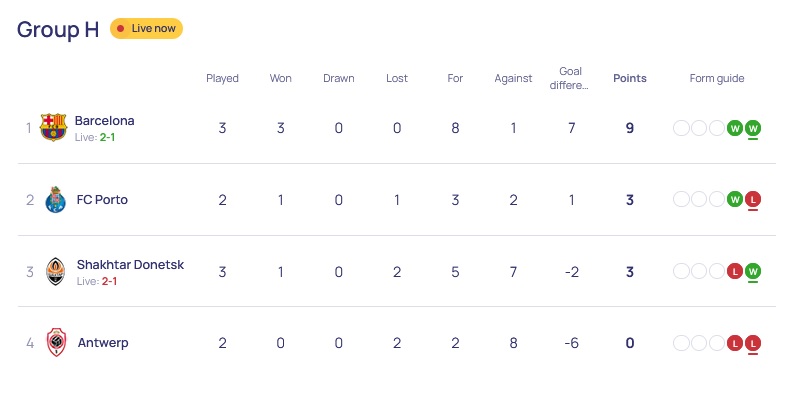Image resolution: width=790 pixels, height=394 pixels.
Task: Click Shakhtar Donetsk's live 2-1 score
Action: pos(109,281)
